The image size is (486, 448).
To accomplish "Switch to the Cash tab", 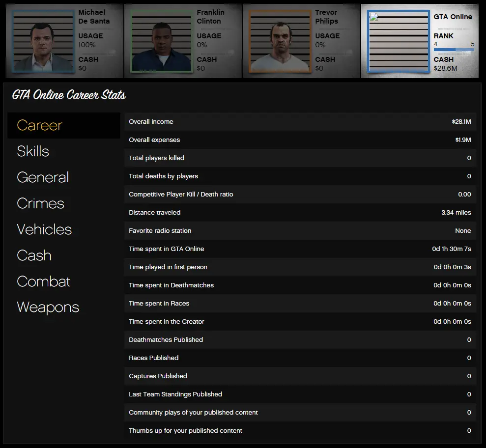I will pyautogui.click(x=34, y=255).
